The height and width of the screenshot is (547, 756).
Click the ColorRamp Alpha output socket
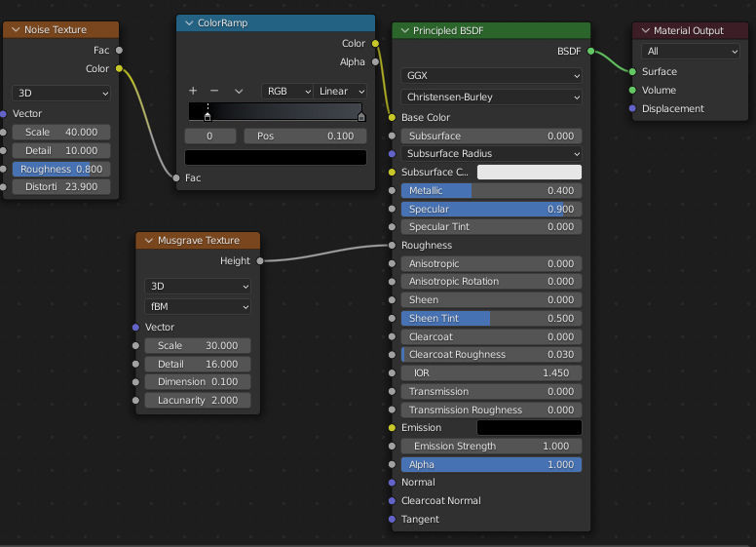click(x=375, y=62)
